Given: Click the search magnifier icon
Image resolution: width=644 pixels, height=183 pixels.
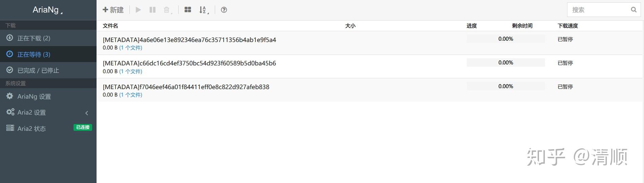Looking at the screenshot, I should pos(633,10).
